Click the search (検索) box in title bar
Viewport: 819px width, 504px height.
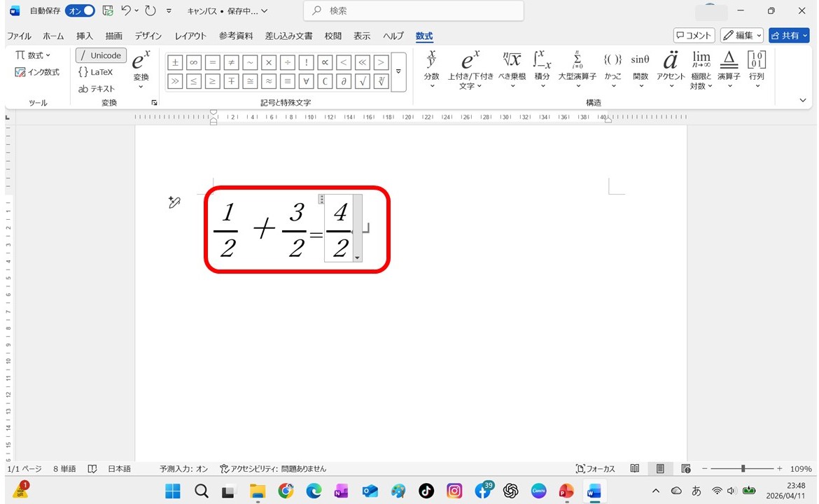pyautogui.click(x=413, y=11)
